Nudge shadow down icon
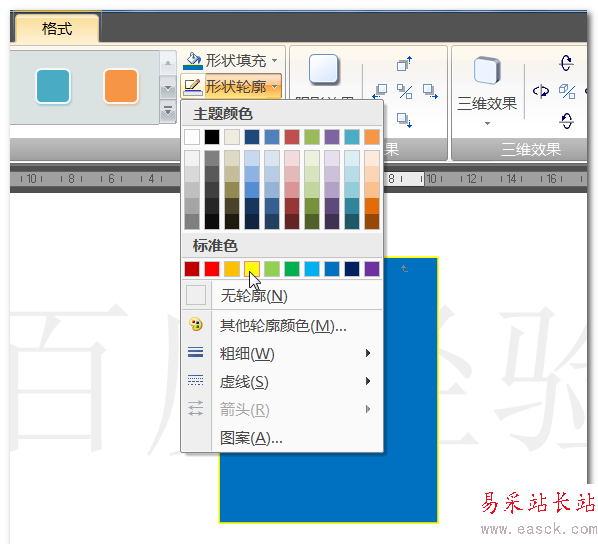 [x=404, y=120]
